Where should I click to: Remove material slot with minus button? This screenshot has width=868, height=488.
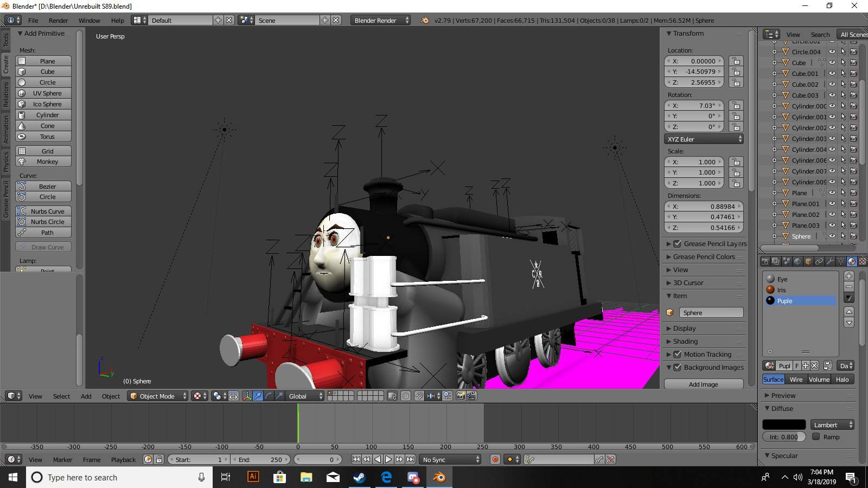pos(849,286)
